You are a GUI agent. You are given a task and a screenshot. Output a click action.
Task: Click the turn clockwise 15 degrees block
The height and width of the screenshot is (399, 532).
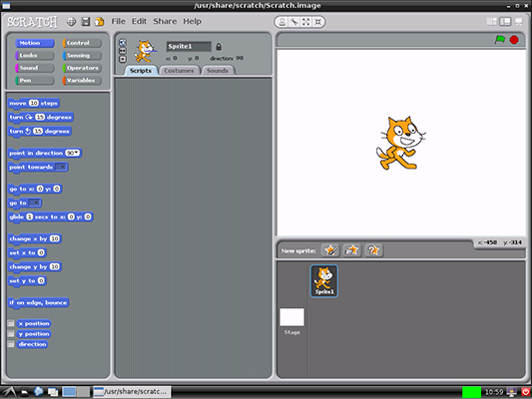point(40,118)
